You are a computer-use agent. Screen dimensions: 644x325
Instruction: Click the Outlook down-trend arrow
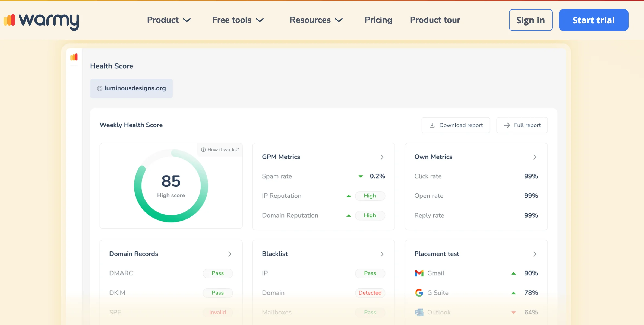[513, 313]
